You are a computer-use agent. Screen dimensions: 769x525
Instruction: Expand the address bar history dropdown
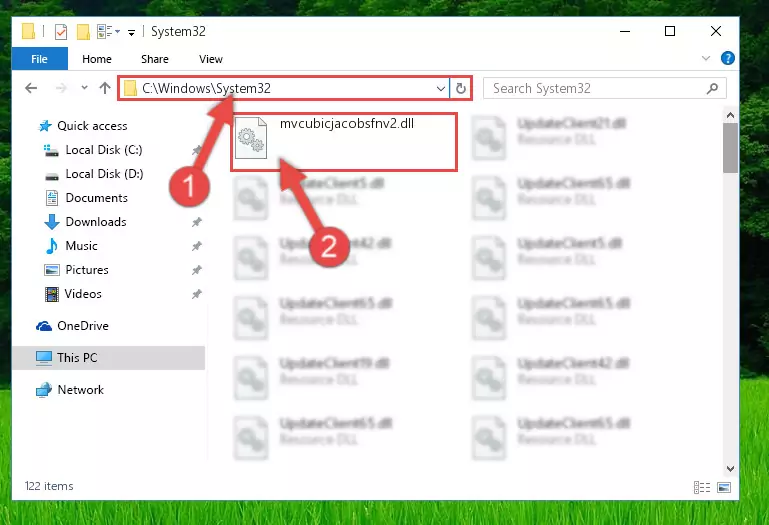(x=440, y=89)
